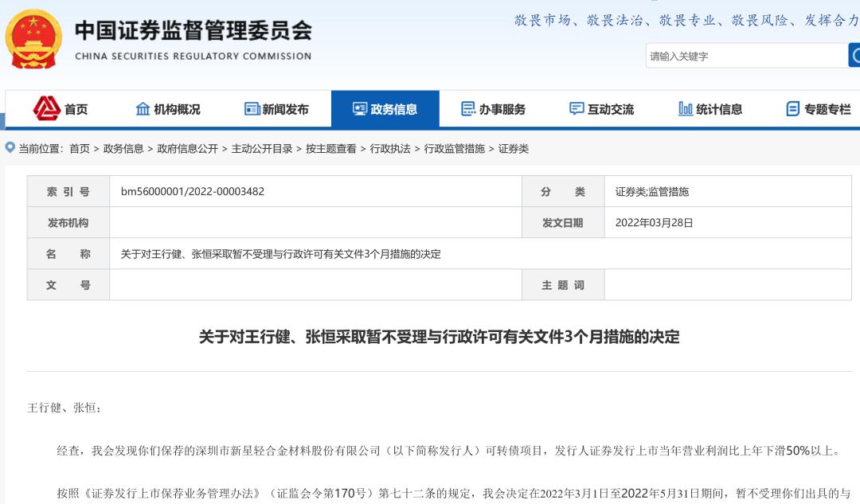
Task: Select the 政务信息 navigation tab
Action: 385,108
